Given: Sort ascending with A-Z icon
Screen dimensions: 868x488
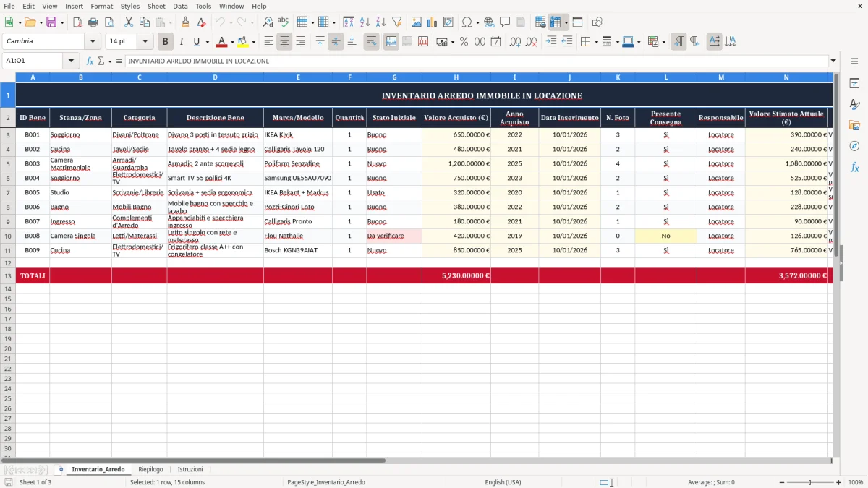Looking at the screenshot, I should (x=365, y=22).
